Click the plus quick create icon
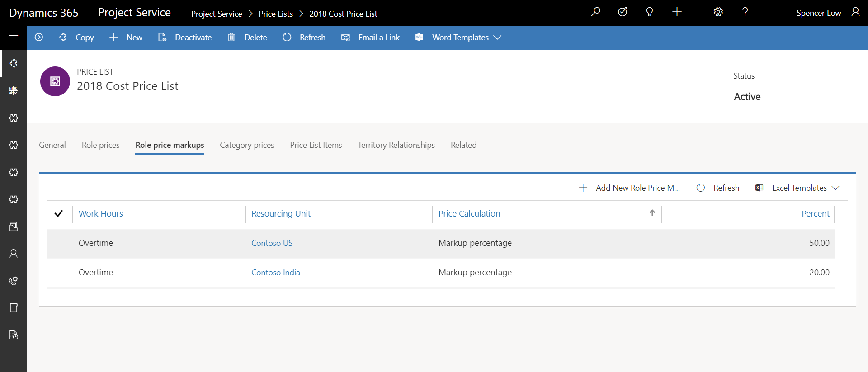Viewport: 868px width, 372px height. [x=677, y=12]
